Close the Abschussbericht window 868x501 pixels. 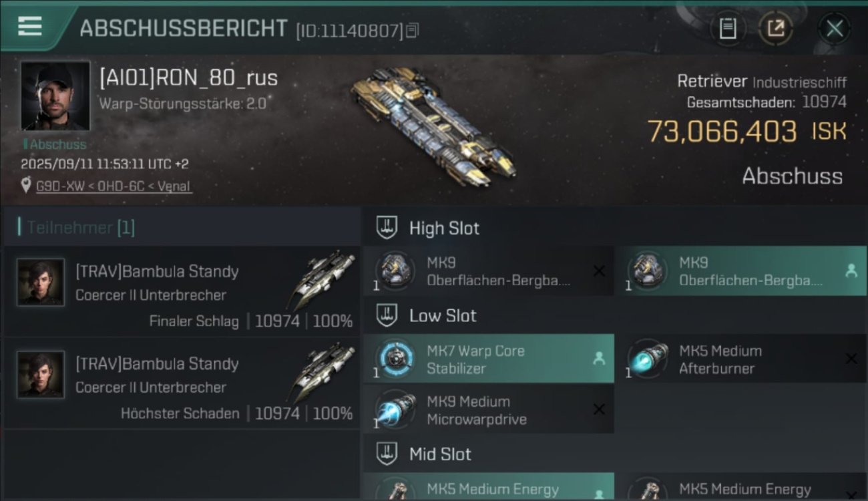click(x=835, y=29)
